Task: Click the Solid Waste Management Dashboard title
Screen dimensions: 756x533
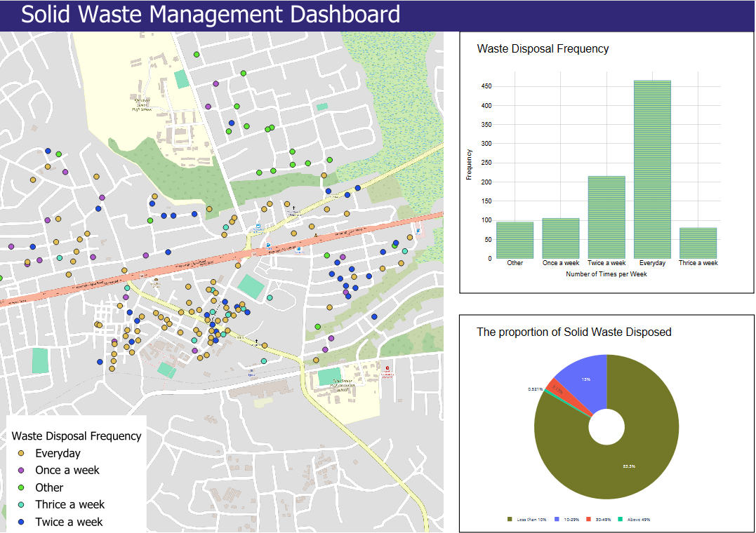Action: 211,14
